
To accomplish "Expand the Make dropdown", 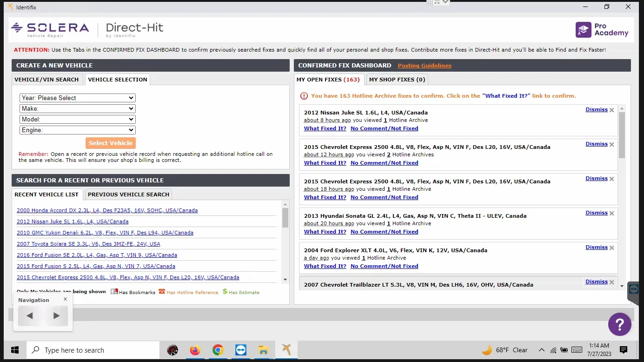I will (78, 108).
